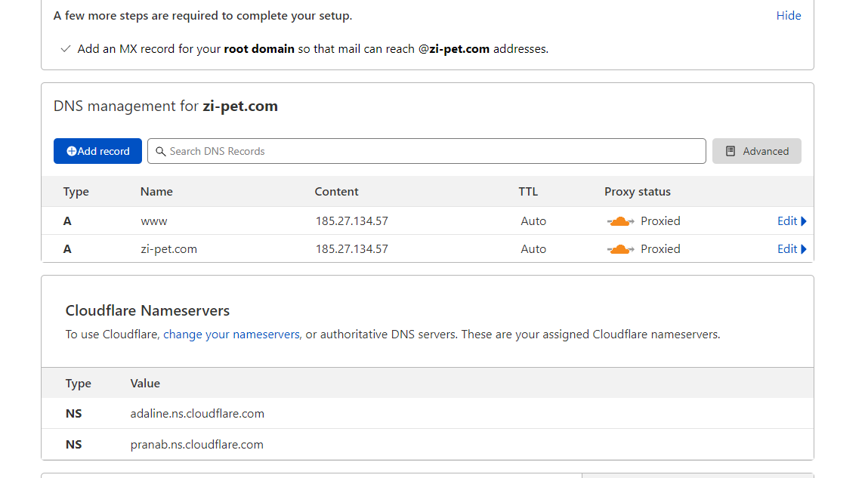
Task: Click the plus icon on Add record
Action: click(72, 151)
